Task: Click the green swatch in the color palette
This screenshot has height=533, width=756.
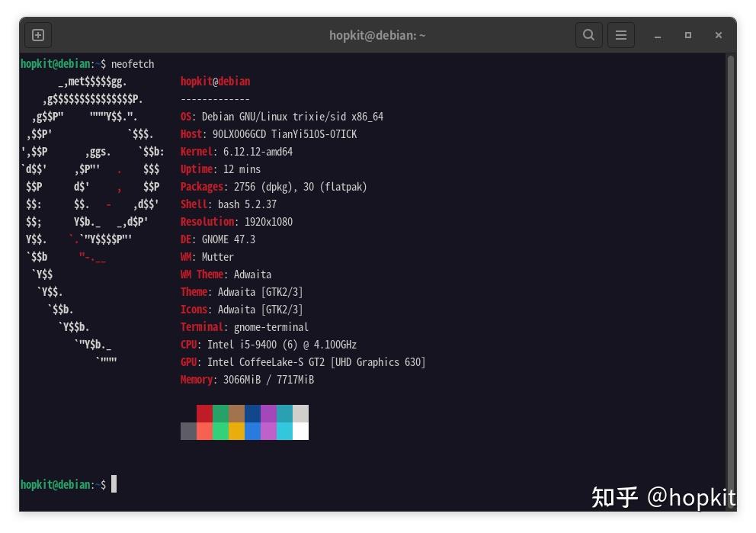Action: pos(219,414)
